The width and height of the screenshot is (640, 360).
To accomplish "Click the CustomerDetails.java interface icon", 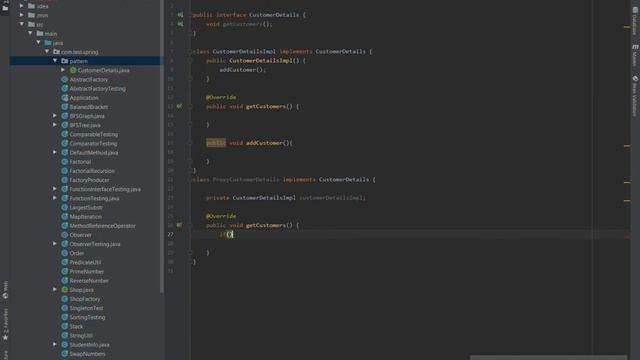I will coord(73,70).
